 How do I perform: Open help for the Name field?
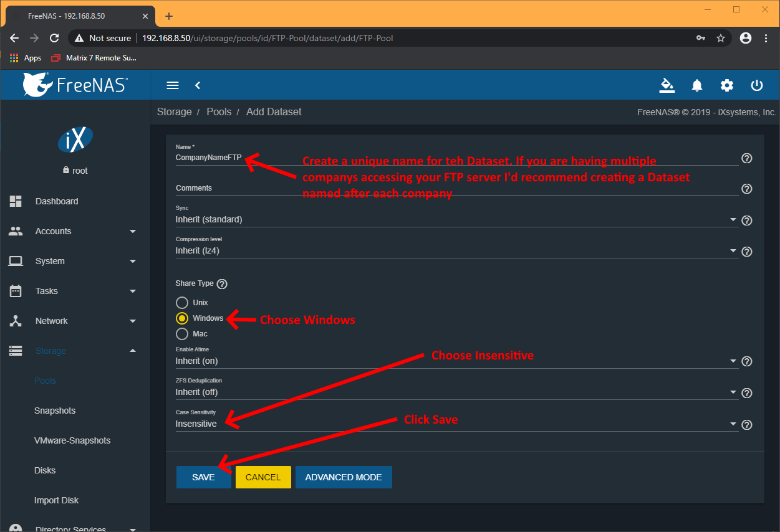(747, 158)
